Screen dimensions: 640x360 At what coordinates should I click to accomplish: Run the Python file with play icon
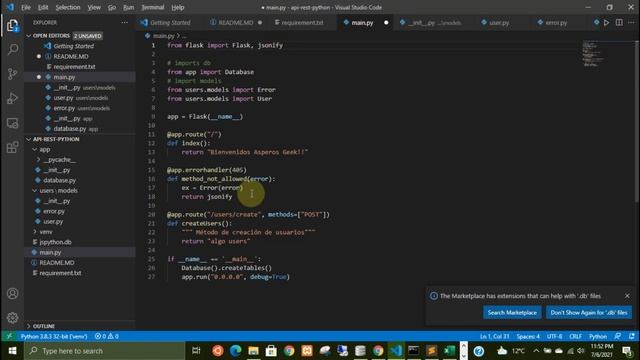tap(607, 22)
